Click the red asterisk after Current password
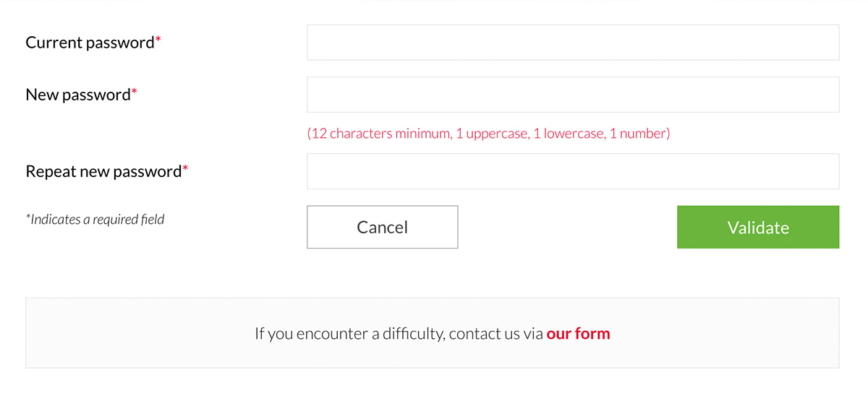The height and width of the screenshot is (393, 868). 158,40
